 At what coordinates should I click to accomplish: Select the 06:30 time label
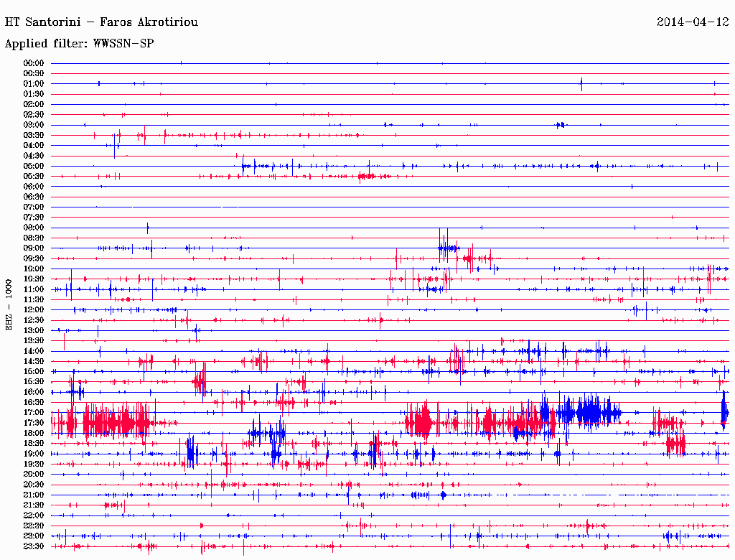(34, 197)
